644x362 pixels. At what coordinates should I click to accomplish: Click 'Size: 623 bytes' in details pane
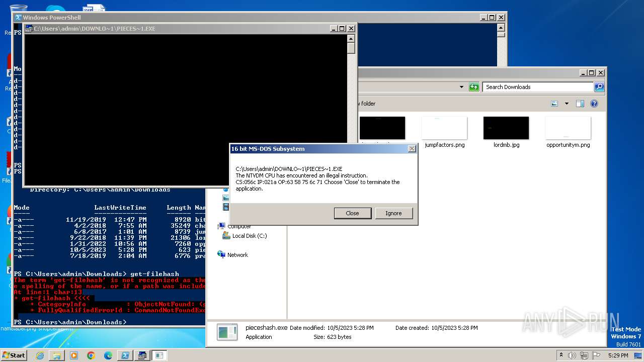click(333, 337)
